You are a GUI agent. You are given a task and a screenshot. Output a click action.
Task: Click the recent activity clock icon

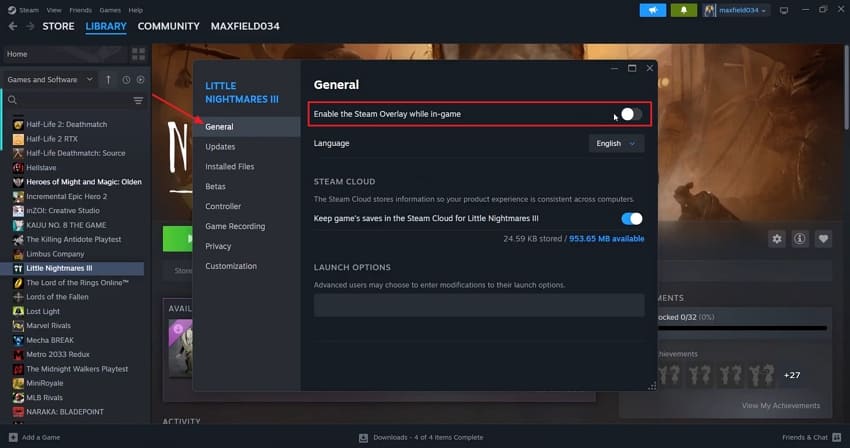(126, 80)
